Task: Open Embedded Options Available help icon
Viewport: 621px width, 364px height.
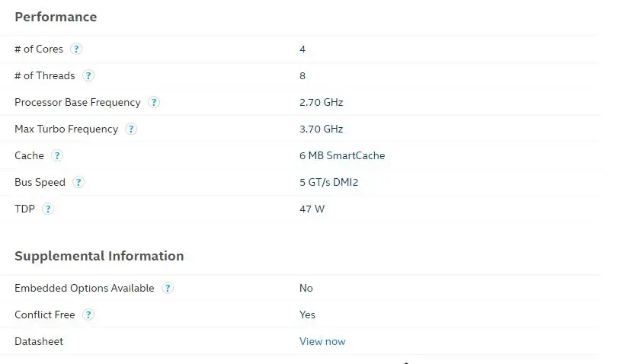Action: pyautogui.click(x=168, y=288)
